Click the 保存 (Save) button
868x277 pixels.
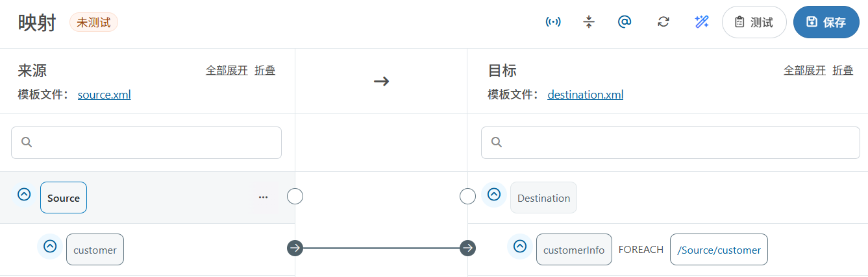click(826, 22)
